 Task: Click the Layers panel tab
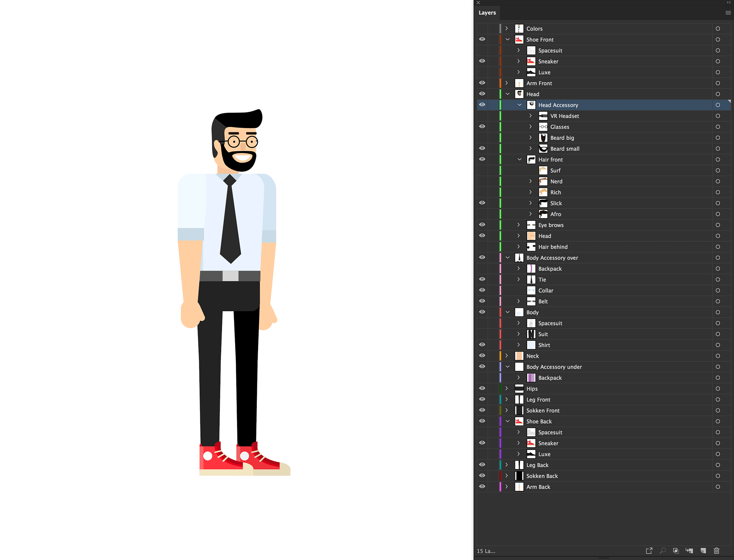coord(487,13)
